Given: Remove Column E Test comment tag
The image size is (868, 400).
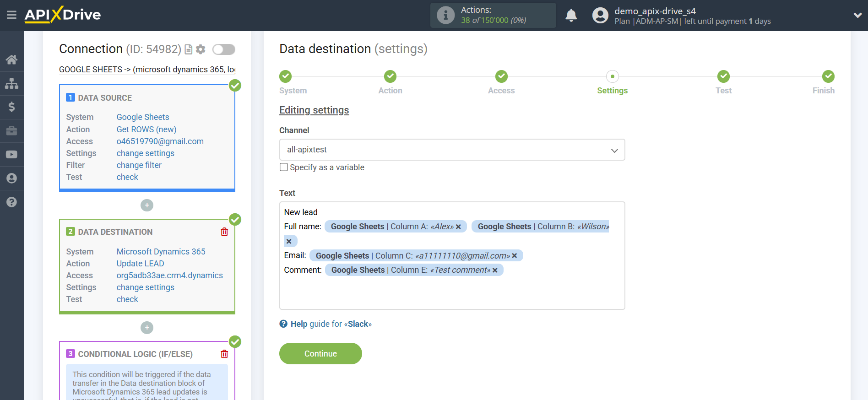Looking at the screenshot, I should pos(495,270).
